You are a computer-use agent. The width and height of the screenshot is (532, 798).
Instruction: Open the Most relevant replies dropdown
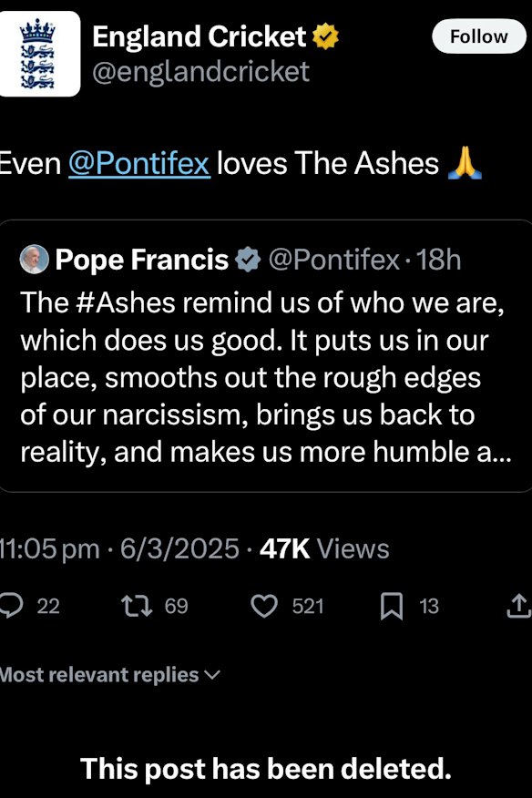point(107,675)
